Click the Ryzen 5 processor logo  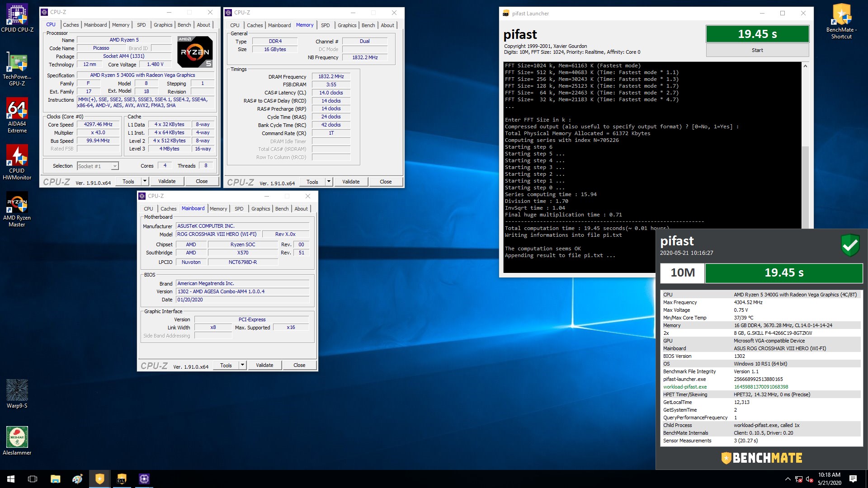195,52
